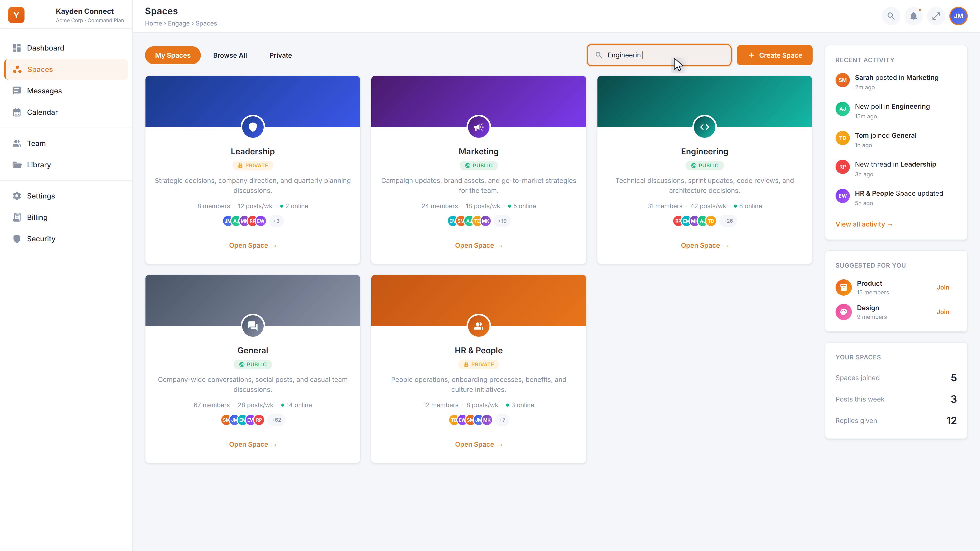Click HR & People +7 members badge
This screenshot has height=551, width=980.
[x=502, y=420]
